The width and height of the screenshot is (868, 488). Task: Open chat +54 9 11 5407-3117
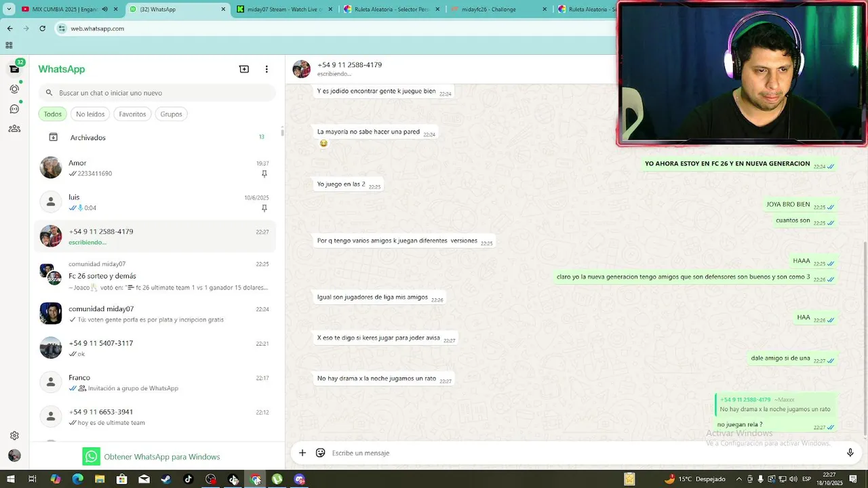click(x=155, y=348)
